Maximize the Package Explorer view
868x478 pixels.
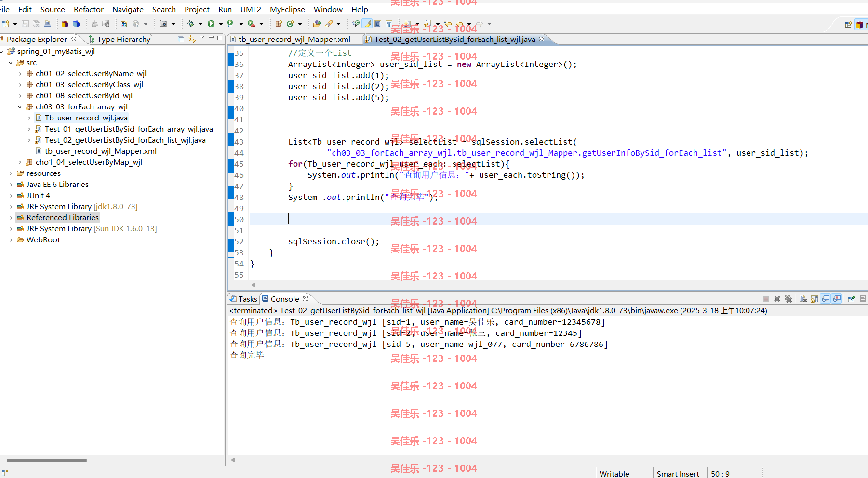coord(220,38)
